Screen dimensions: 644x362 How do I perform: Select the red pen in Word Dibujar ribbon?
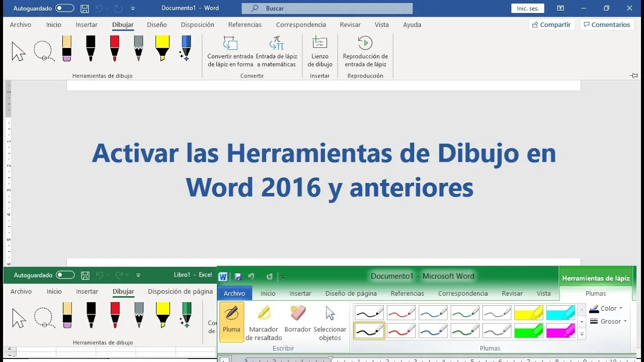115,49
